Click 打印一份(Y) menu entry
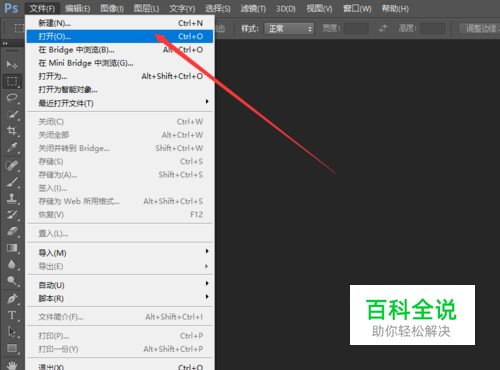 click(120, 349)
